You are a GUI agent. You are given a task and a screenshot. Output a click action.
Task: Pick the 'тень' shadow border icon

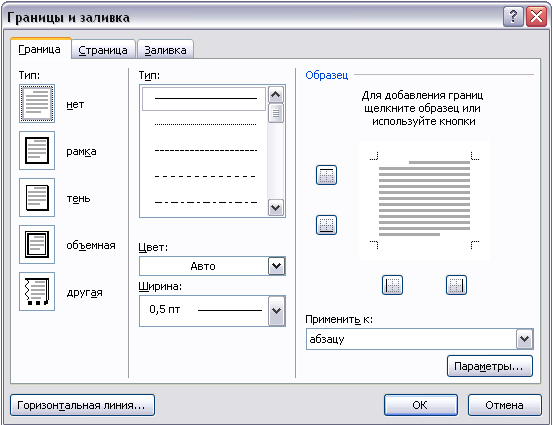pos(37,198)
